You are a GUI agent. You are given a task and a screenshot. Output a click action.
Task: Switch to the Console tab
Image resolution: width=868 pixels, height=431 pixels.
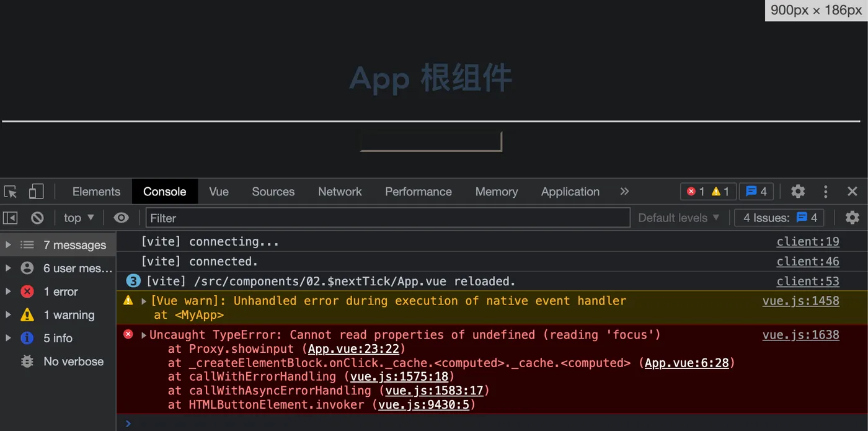pyautogui.click(x=164, y=192)
